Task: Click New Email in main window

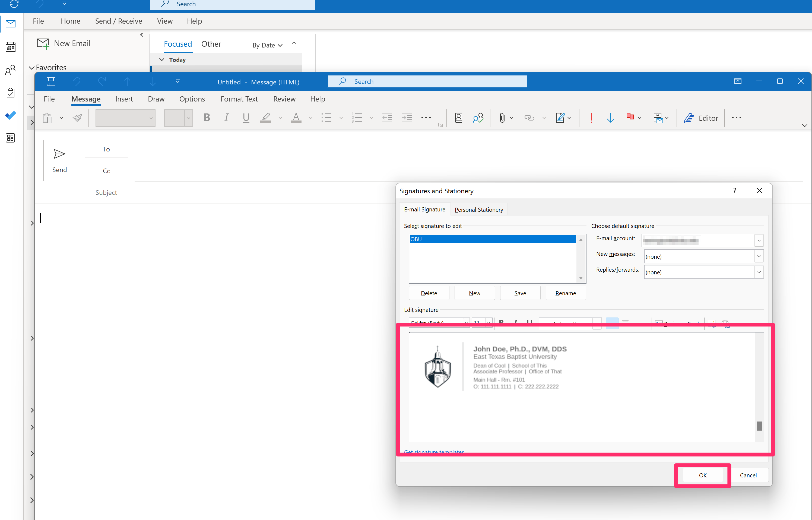Action: 64,43
